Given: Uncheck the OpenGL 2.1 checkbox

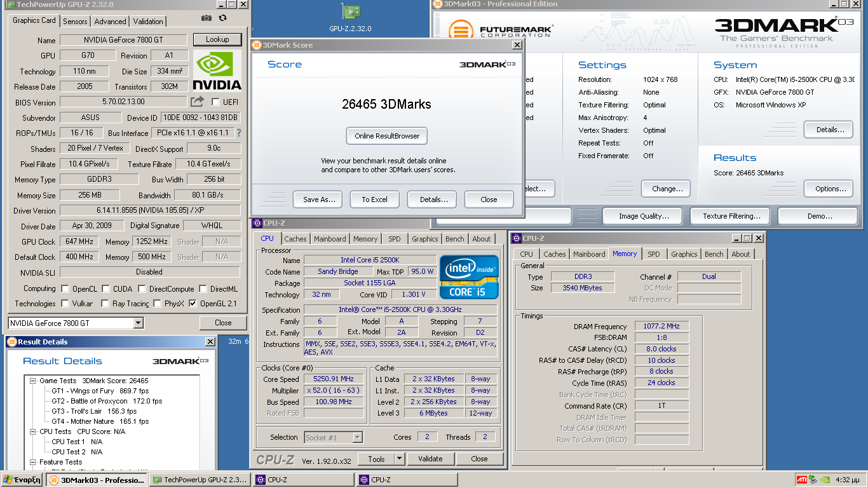Looking at the screenshot, I should click(193, 304).
